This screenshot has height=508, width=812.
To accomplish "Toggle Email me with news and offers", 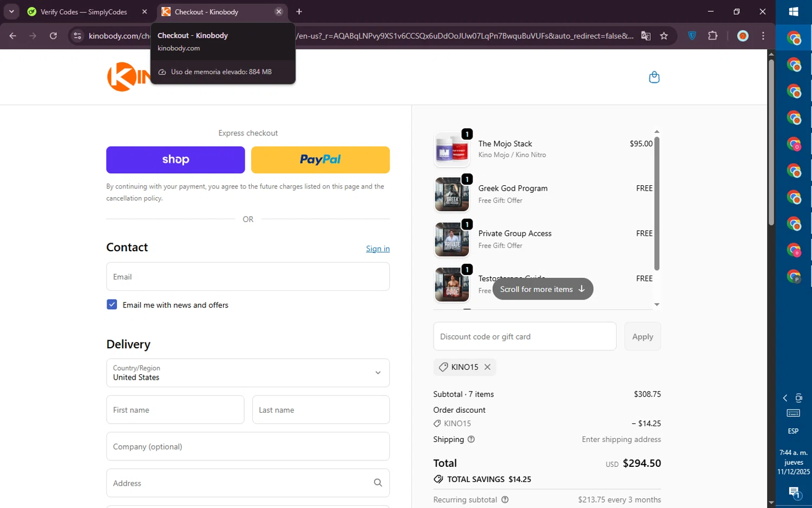I will point(112,304).
